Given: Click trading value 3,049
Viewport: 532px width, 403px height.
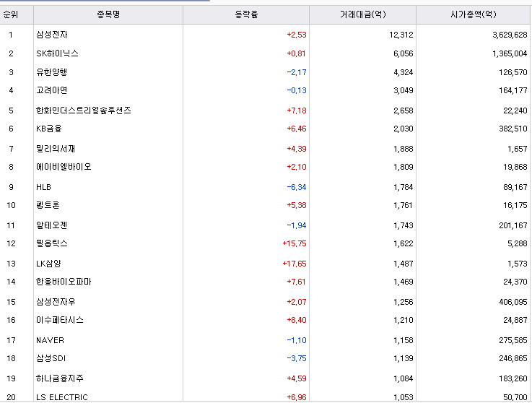Looking at the screenshot, I should 404,90.
